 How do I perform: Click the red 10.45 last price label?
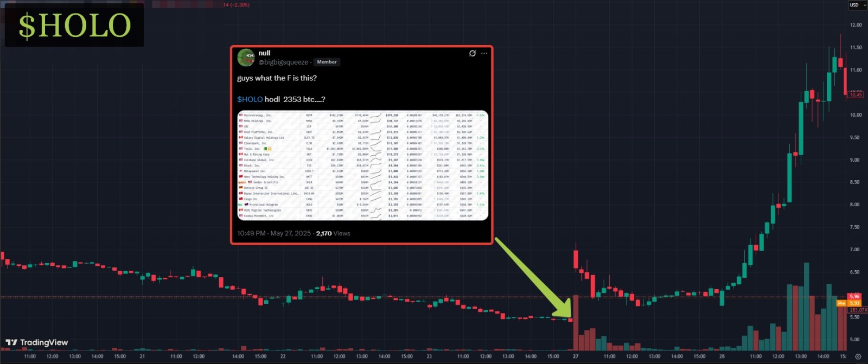pos(856,94)
